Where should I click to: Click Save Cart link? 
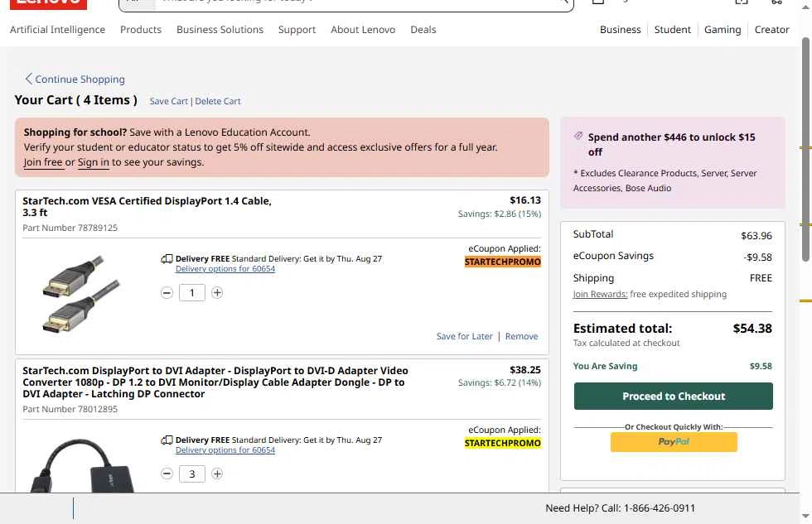pos(169,101)
